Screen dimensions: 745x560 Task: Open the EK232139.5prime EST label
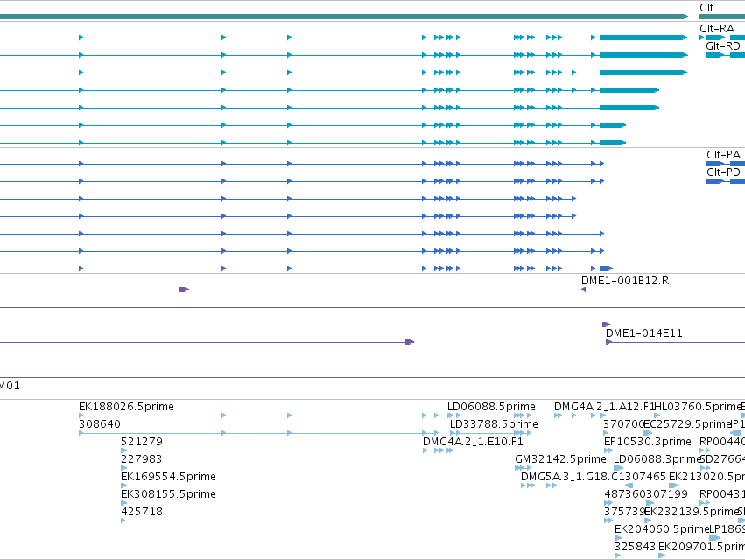[692, 512]
